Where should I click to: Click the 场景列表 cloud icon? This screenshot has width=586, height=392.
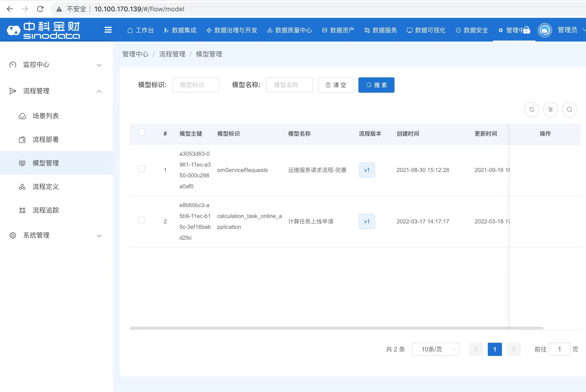point(22,116)
